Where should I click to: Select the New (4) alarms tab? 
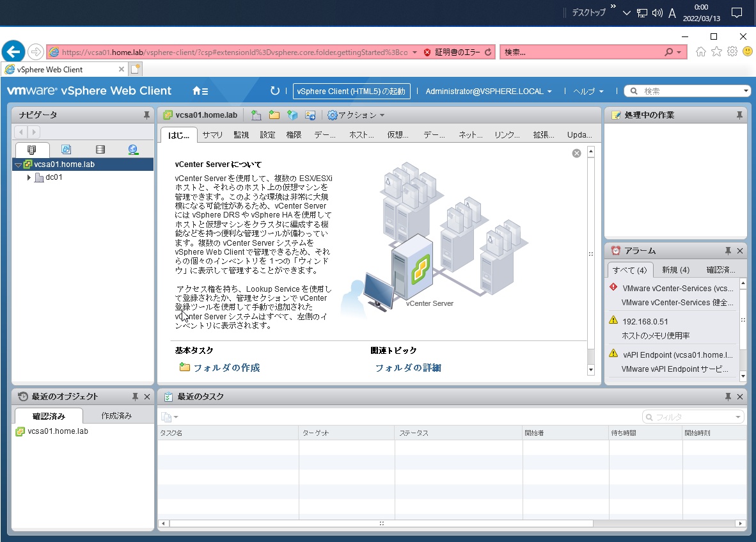pos(675,270)
